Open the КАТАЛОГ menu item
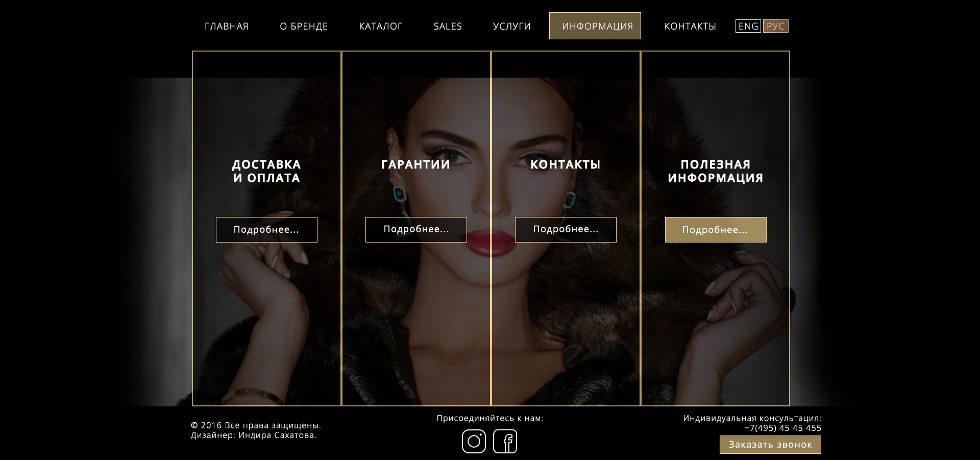 click(x=381, y=26)
